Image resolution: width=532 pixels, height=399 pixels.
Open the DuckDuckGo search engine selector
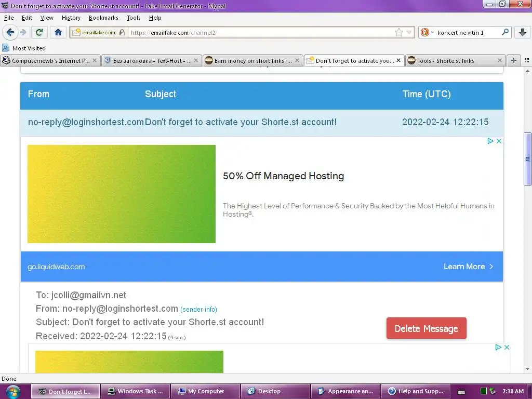point(427,33)
